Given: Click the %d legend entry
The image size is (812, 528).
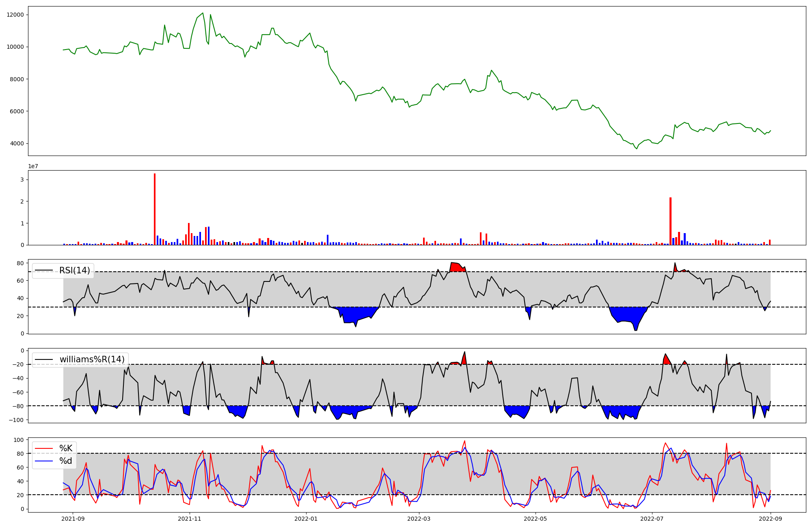Looking at the screenshot, I should coord(66,461).
